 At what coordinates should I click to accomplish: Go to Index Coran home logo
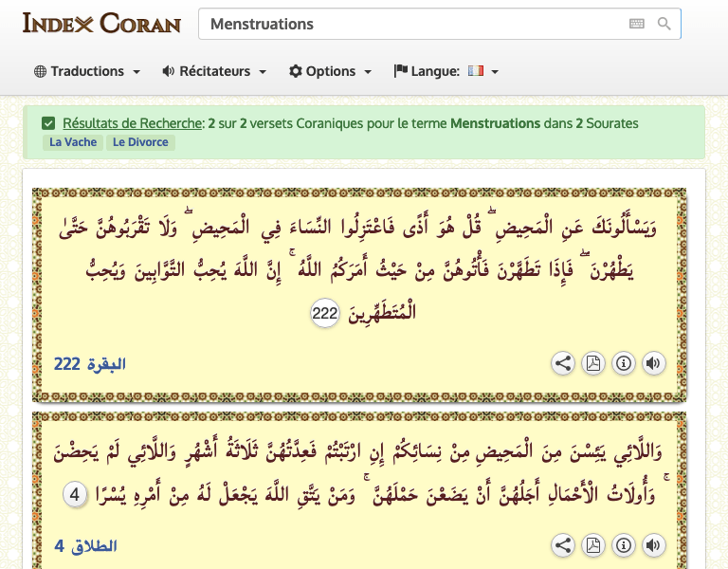pos(101,23)
